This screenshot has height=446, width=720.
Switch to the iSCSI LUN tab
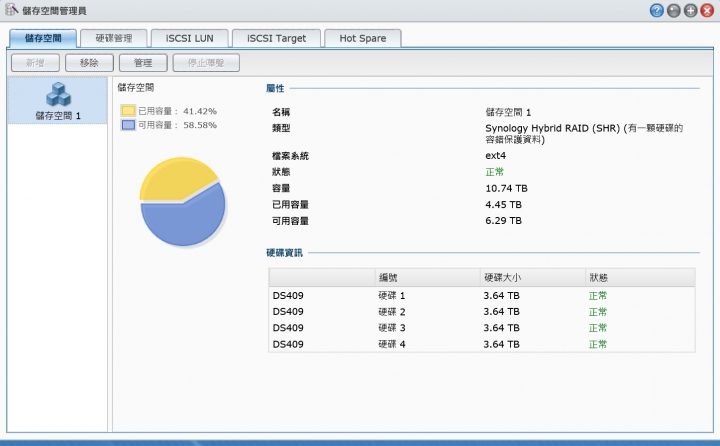[x=190, y=38]
